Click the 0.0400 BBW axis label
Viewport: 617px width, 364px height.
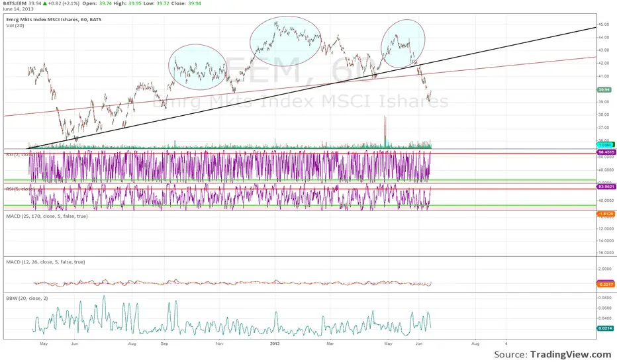[x=605, y=318]
